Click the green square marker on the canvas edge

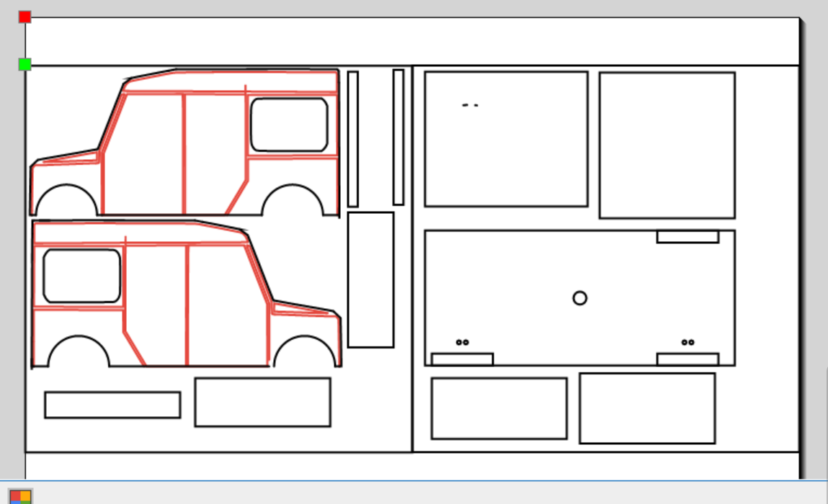pos(25,64)
